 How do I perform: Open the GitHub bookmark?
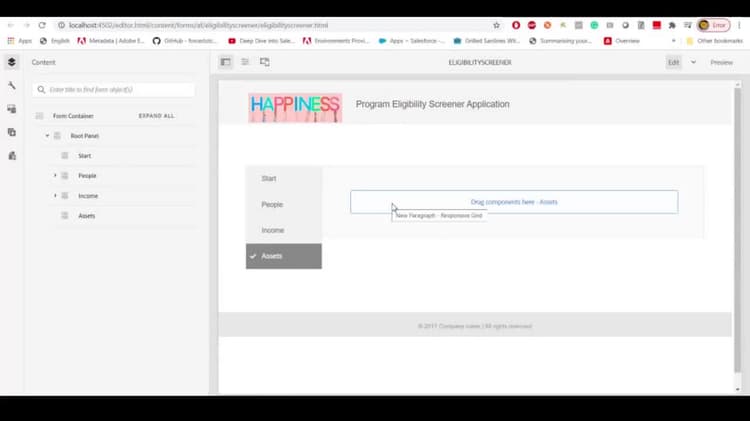pyautogui.click(x=185, y=41)
